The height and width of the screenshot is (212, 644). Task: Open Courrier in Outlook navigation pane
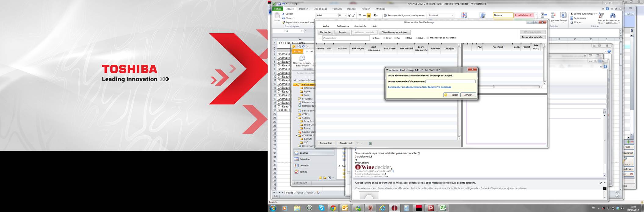pyautogui.click(x=314, y=153)
